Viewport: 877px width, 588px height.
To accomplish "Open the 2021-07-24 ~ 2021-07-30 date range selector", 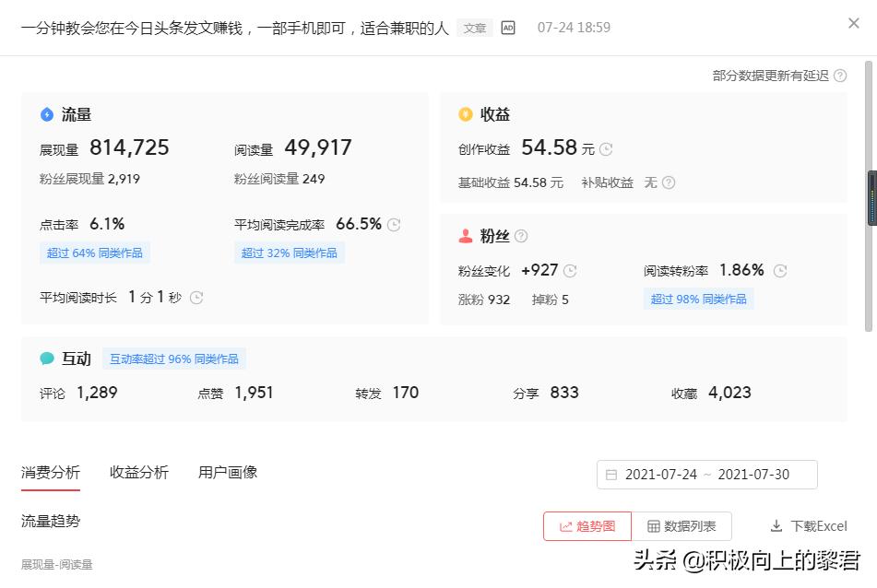I will click(706, 474).
